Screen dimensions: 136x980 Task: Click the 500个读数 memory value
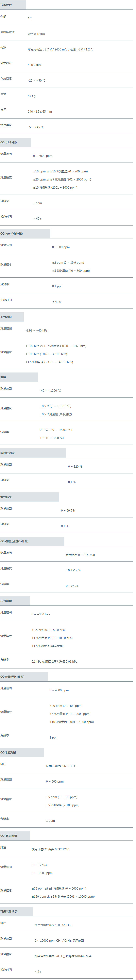point(35,65)
